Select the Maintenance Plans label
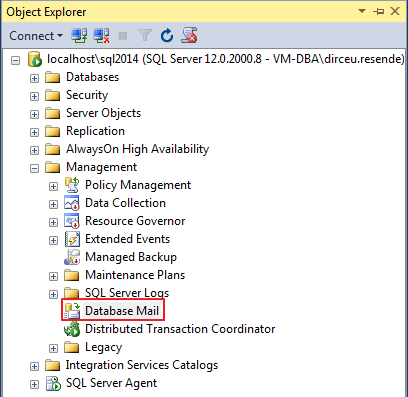408x397 pixels. pos(135,275)
